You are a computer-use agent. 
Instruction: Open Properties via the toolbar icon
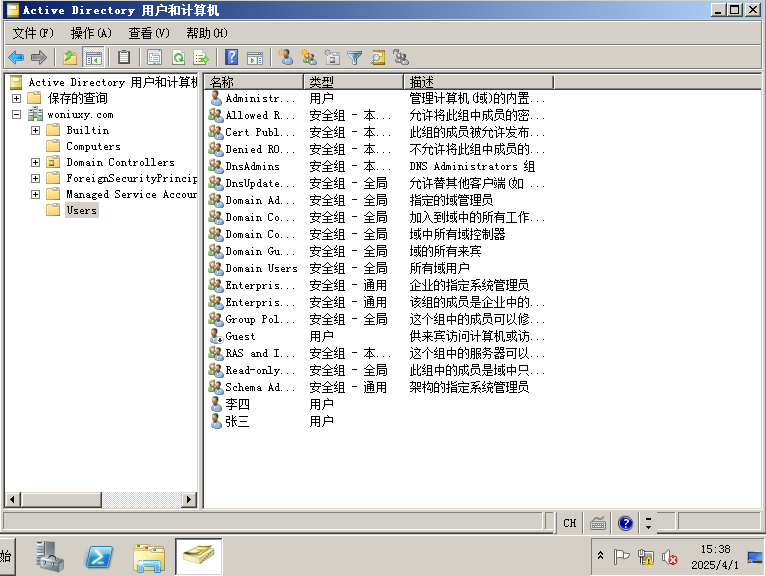(x=154, y=58)
